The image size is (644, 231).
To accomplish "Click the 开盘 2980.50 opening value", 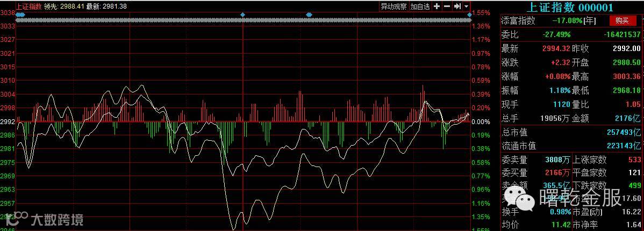I will tap(627, 62).
